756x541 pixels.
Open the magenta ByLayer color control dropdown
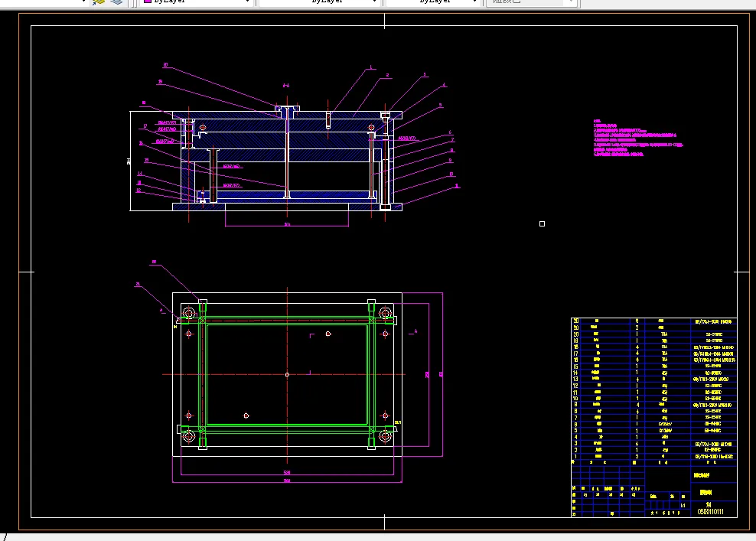(x=196, y=2)
